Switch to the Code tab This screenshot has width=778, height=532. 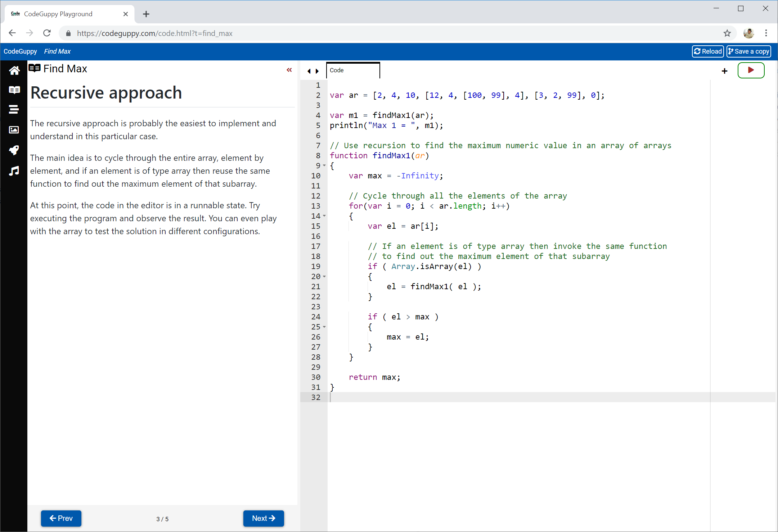pyautogui.click(x=337, y=70)
